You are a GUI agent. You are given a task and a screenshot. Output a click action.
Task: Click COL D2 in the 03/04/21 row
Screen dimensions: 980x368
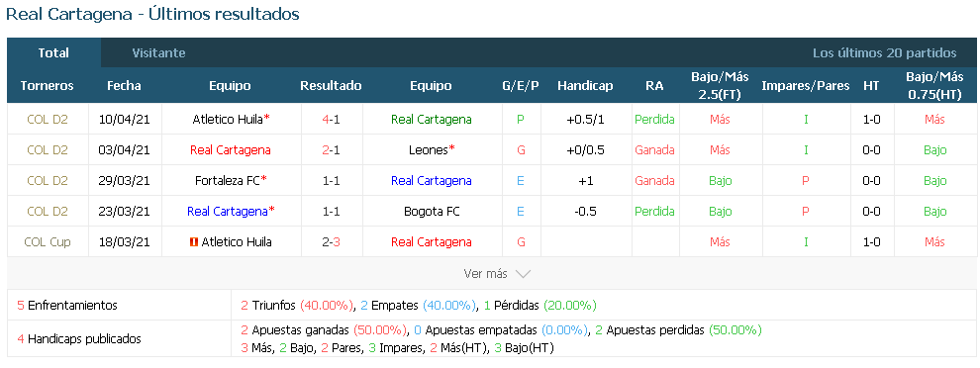pos(48,150)
